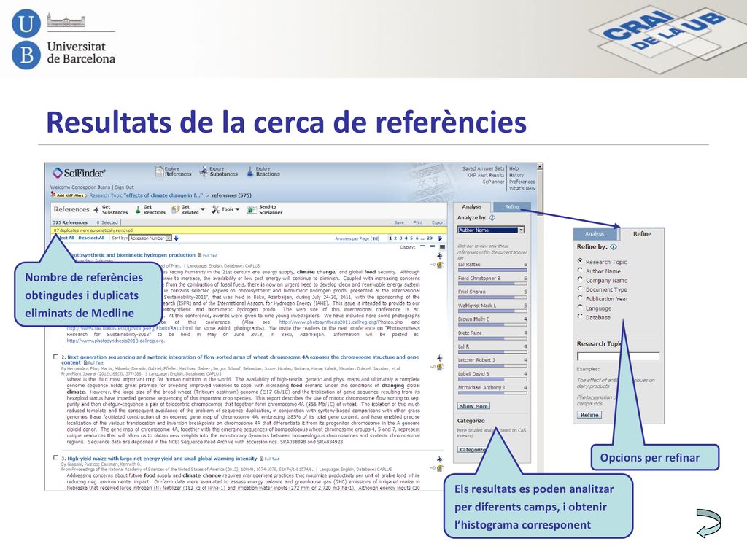Expand Get Related dropdown arrow

(203, 209)
